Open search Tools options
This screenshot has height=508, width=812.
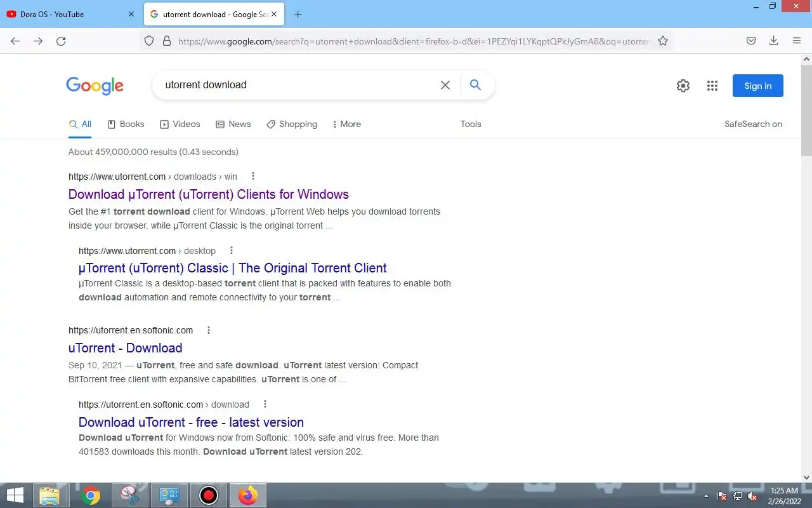click(471, 124)
